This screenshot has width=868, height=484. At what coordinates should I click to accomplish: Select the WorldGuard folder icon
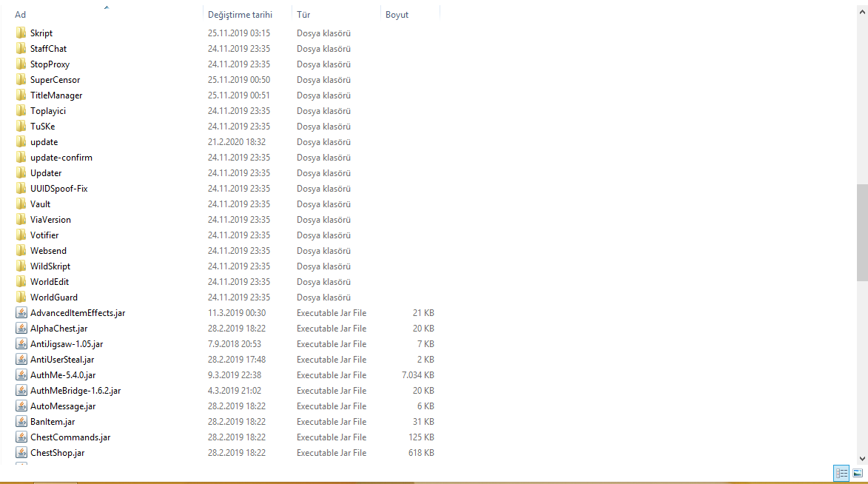[21, 296]
